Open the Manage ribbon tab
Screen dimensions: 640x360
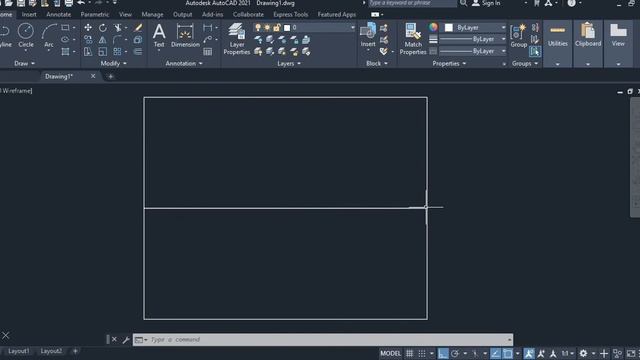click(x=152, y=14)
